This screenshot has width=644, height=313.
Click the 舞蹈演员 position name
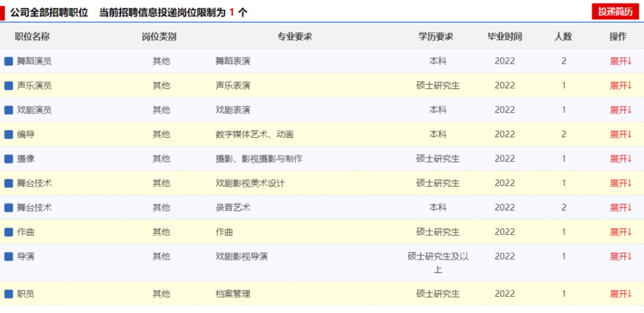pos(34,61)
